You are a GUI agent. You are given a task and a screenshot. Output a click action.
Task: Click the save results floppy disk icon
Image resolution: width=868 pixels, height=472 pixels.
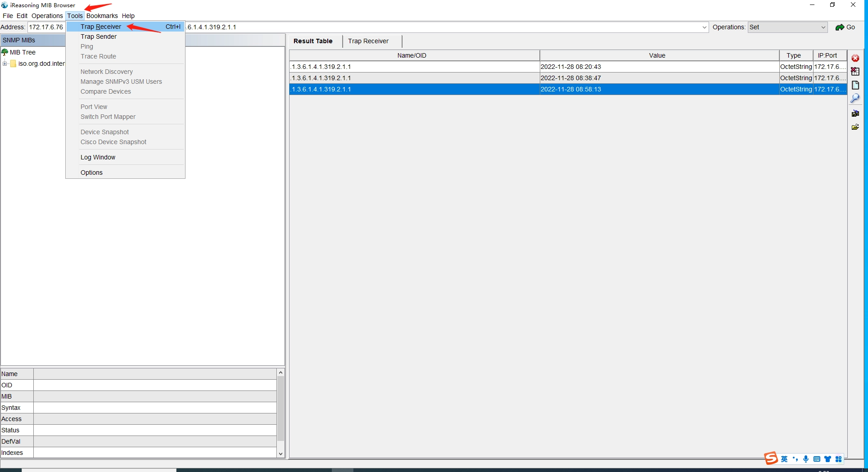(x=855, y=113)
